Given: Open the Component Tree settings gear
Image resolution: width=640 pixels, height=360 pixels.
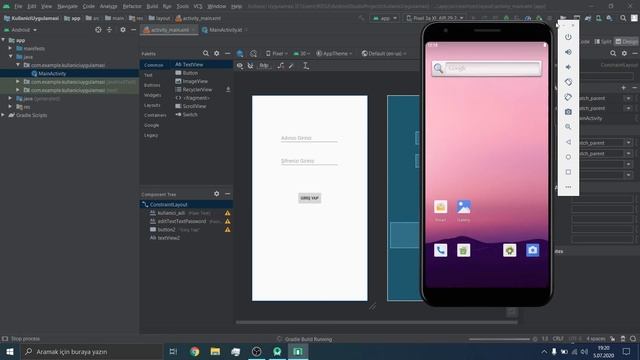Looking at the screenshot, I should [217, 194].
